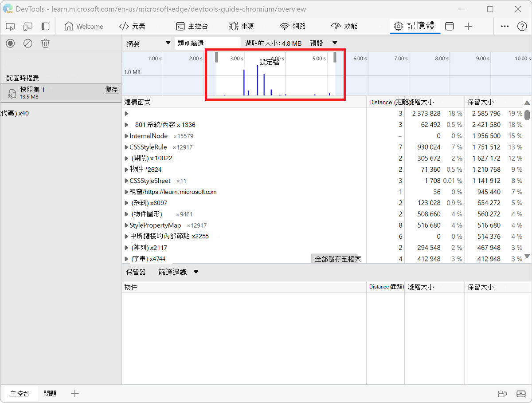Switch to the 效能 tab
Screen dimensions: 532x403
pyautogui.click(x=344, y=27)
